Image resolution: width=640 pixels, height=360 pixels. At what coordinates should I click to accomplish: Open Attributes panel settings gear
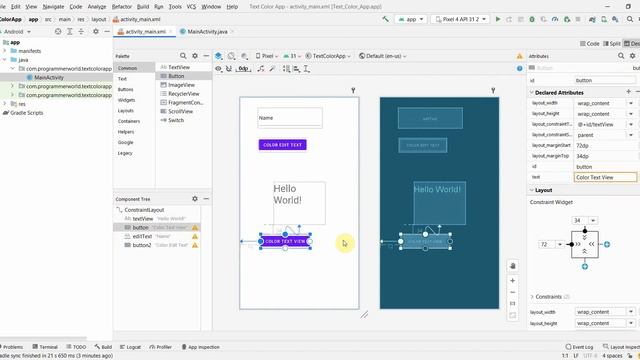tap(632, 56)
